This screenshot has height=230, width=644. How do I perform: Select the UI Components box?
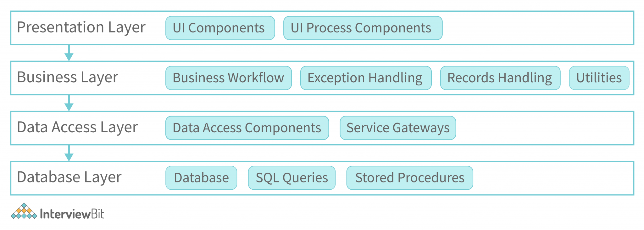(220, 28)
